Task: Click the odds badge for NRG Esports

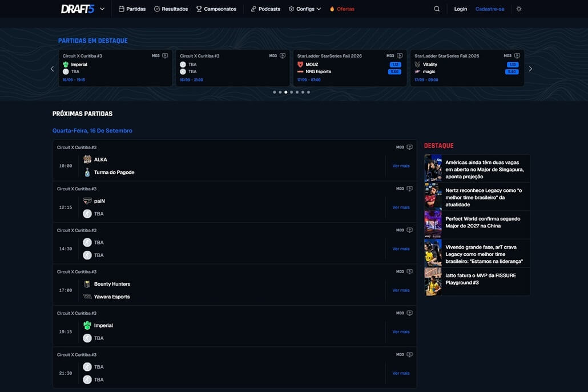Action: 394,72
